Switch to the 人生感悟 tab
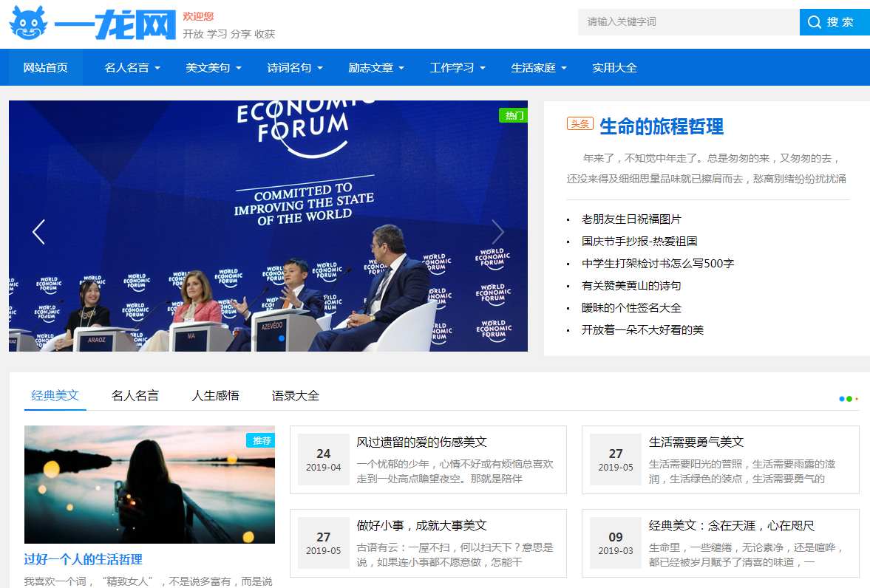 click(x=215, y=395)
